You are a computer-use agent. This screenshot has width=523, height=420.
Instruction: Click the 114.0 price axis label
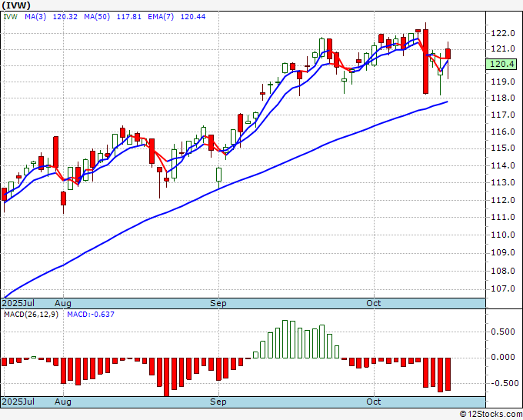[x=503, y=165]
